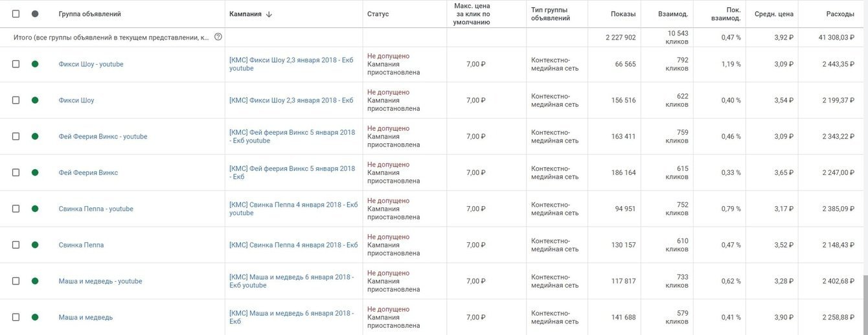868x335 pixels.
Task: Click the vertical scrollbar on the right edge
Action: (x=865, y=305)
